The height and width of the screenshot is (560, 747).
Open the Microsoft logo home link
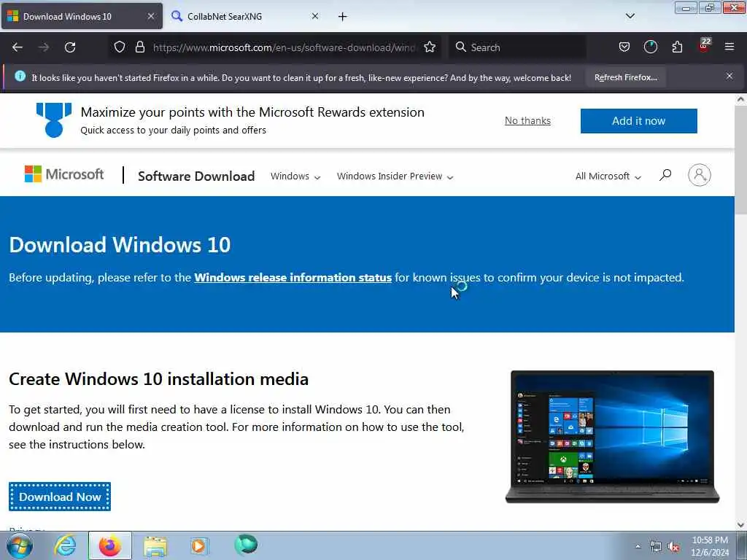point(64,174)
